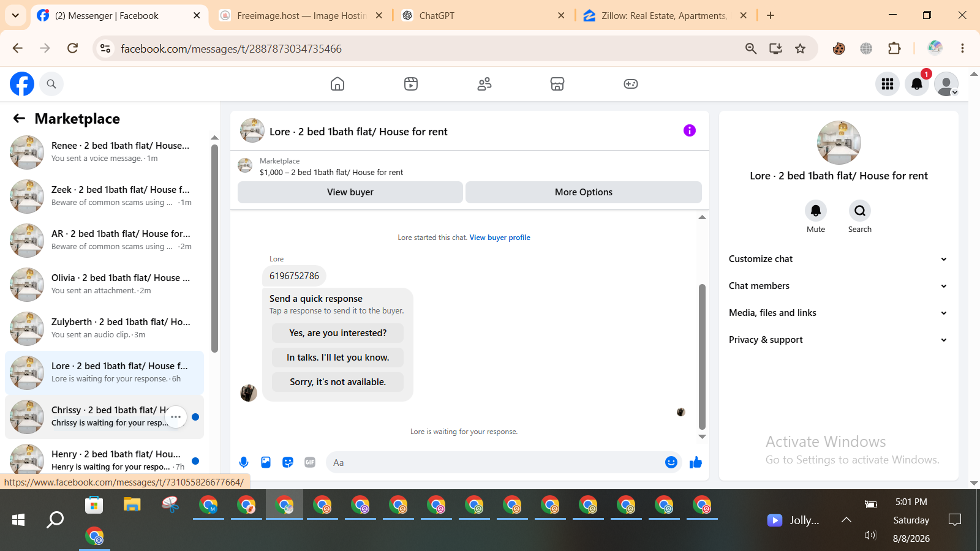Bookmark this page with the star
This screenshot has height=551, width=980.
(800, 48)
